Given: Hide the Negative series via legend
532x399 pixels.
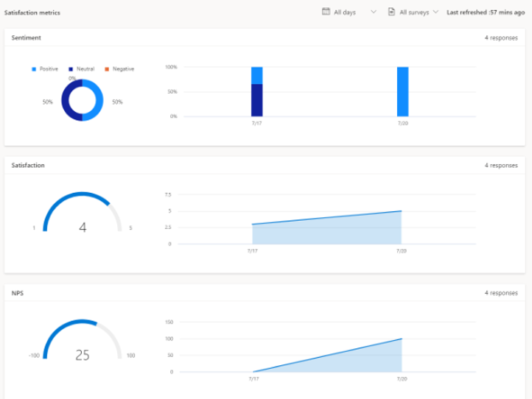Looking at the screenshot, I should [119, 68].
